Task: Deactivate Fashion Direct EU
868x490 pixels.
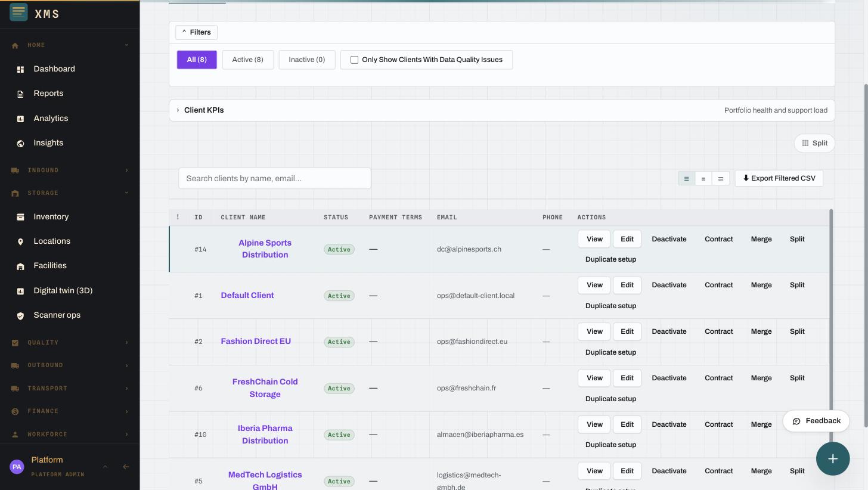Action: pos(669,331)
